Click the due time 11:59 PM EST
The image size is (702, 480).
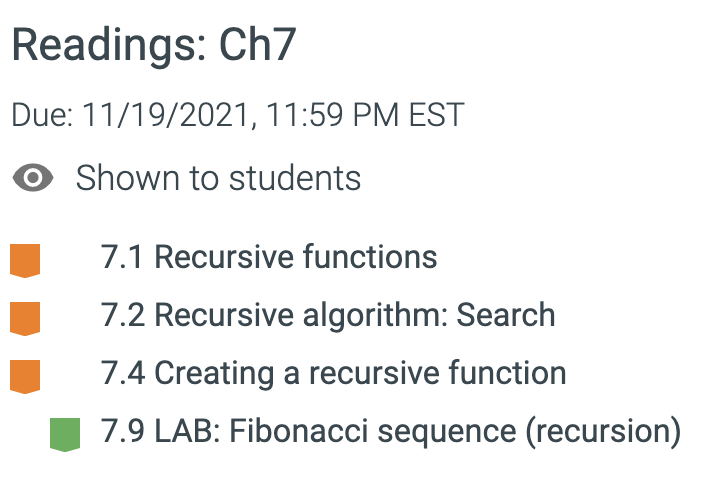tap(365, 115)
